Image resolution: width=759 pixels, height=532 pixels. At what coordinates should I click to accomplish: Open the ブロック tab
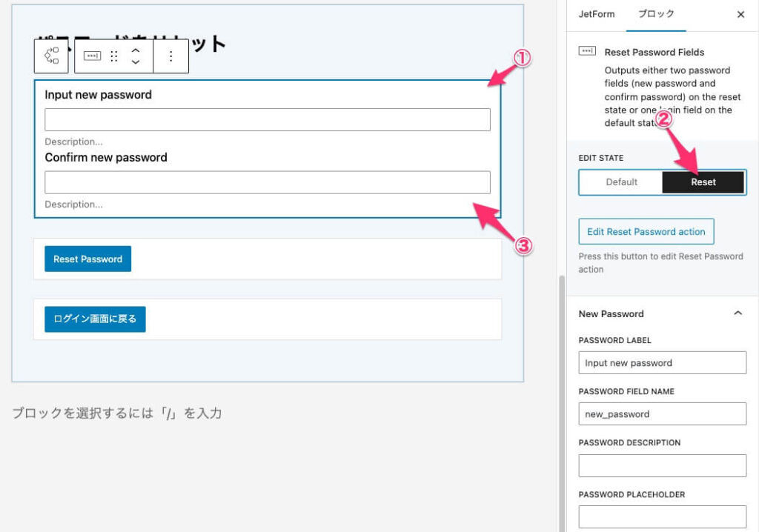tap(656, 15)
